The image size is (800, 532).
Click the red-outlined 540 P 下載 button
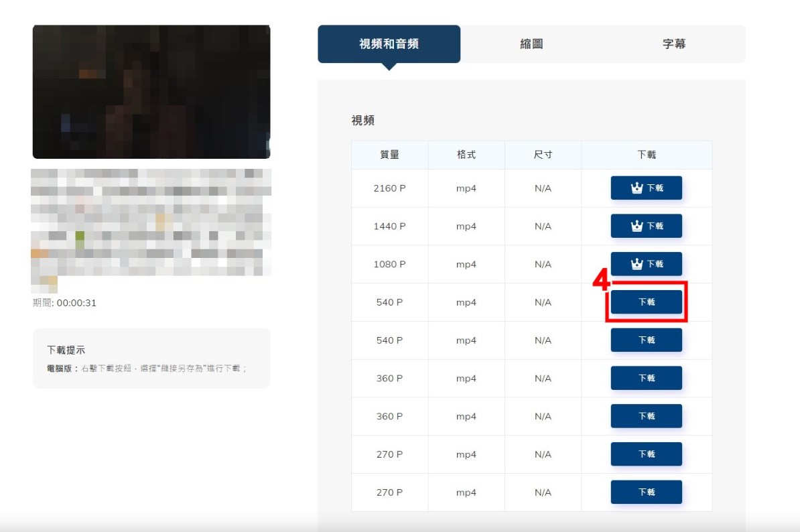pyautogui.click(x=646, y=302)
